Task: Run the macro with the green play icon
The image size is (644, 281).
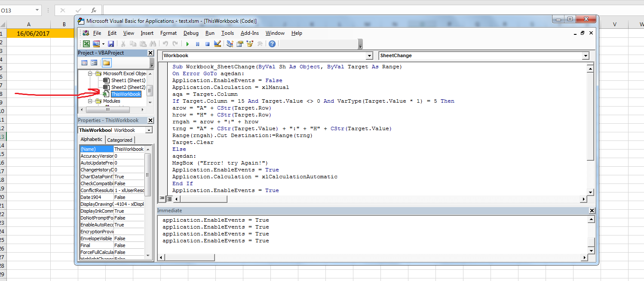Action: [x=187, y=44]
